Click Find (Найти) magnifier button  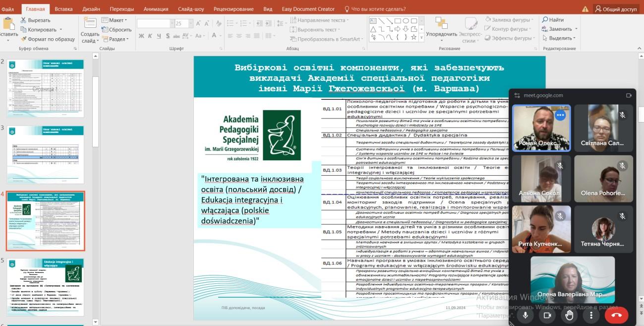pos(553,20)
